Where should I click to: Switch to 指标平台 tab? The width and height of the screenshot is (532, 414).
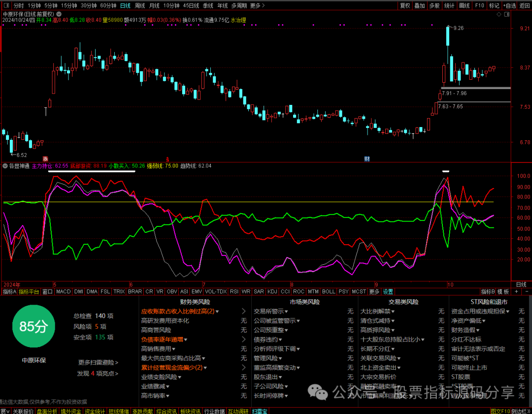point(29,291)
